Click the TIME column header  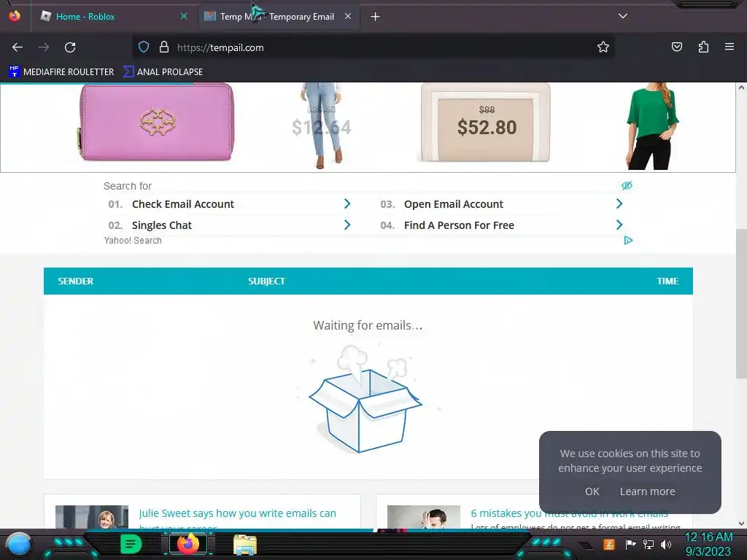click(x=667, y=281)
